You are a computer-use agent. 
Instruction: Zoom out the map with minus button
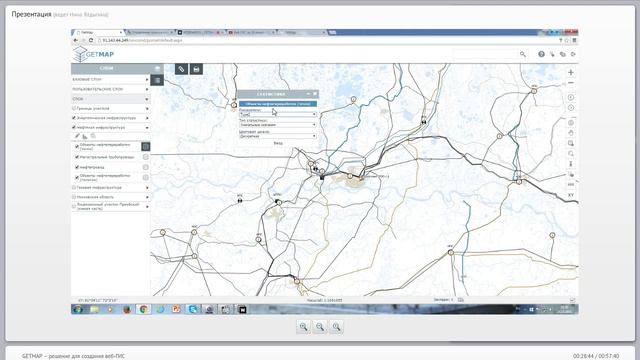(x=571, y=83)
